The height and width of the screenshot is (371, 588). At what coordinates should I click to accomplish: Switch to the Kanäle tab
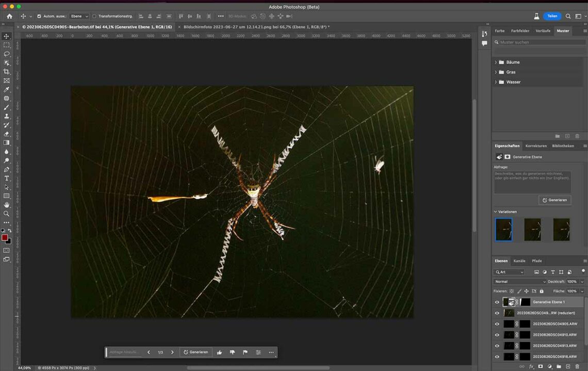click(519, 261)
